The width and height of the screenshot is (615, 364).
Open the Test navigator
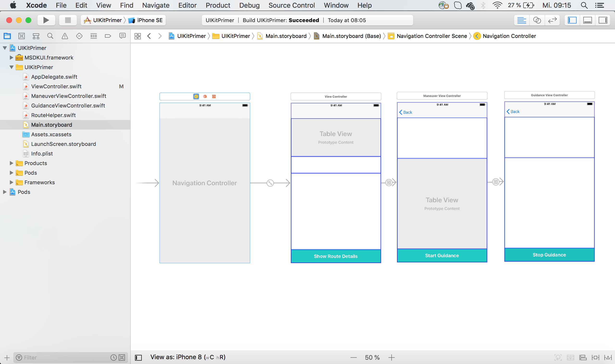pyautogui.click(x=79, y=36)
